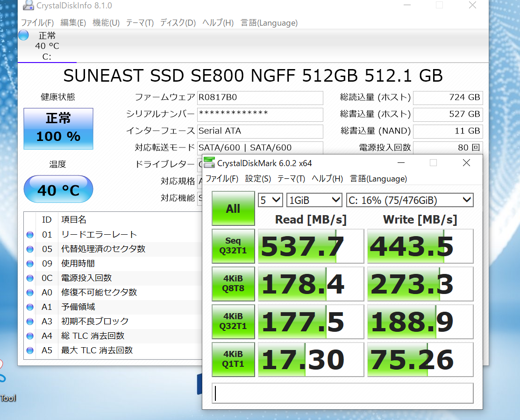Open テーマ(T) menu in CrystalDiskMark
The height and width of the screenshot is (420, 520).
click(291, 179)
